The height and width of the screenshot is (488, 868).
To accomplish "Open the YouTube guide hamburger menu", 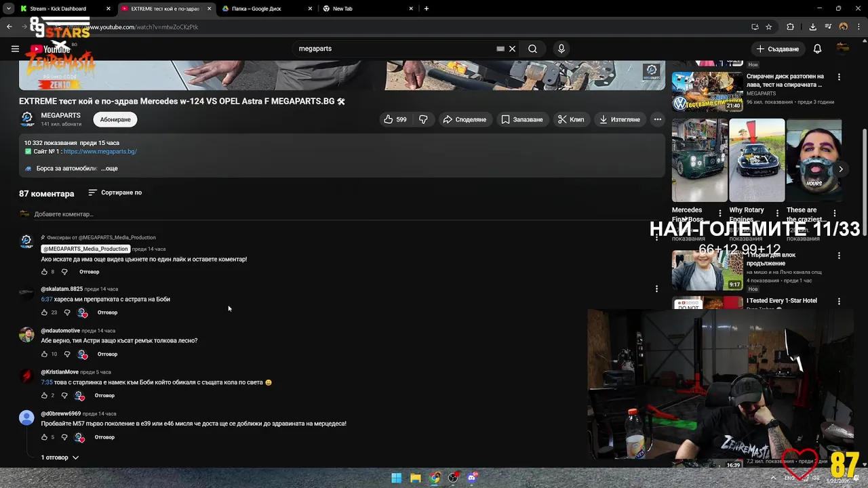I will (x=15, y=49).
